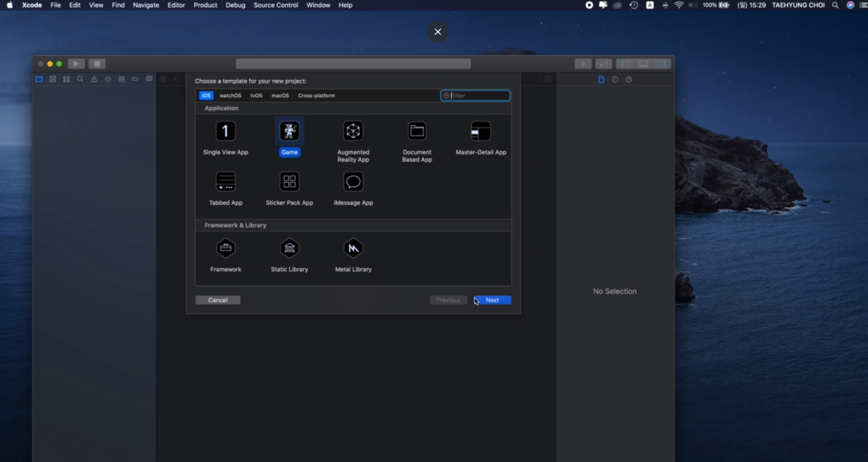Image resolution: width=868 pixels, height=462 pixels.
Task: Show the Report navigator icon
Action: (x=149, y=79)
